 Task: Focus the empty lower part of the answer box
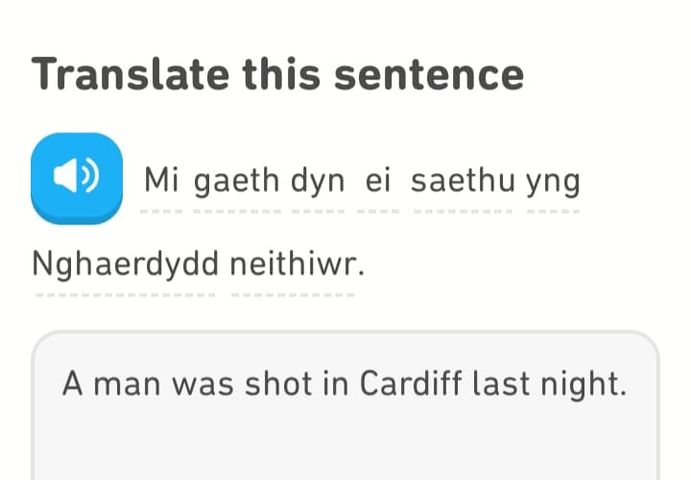click(x=345, y=445)
